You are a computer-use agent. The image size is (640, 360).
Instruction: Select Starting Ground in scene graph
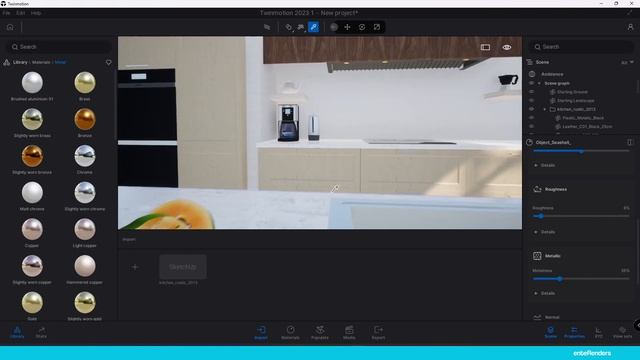click(572, 92)
